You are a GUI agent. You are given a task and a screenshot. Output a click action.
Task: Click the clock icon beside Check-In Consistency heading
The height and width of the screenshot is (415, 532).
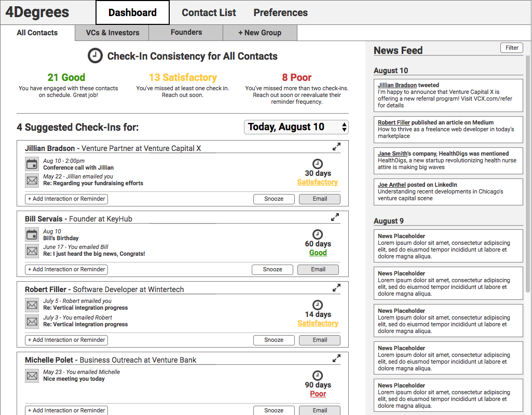[95, 56]
